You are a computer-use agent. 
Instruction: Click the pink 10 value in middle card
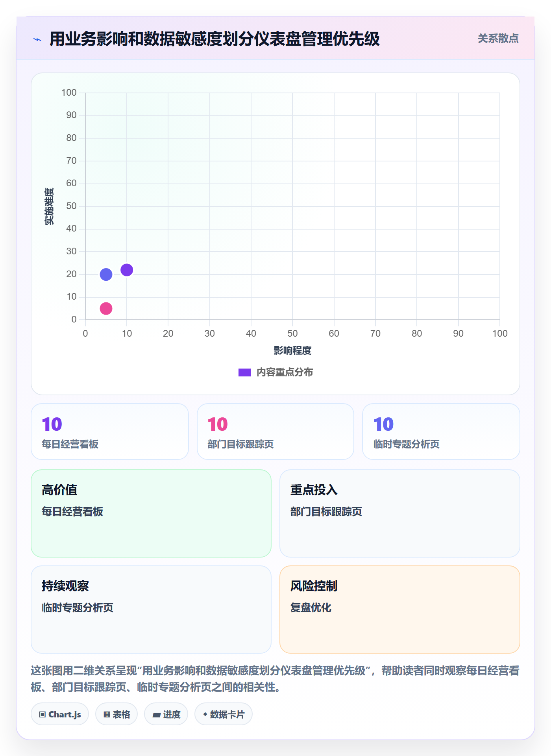[x=218, y=424]
